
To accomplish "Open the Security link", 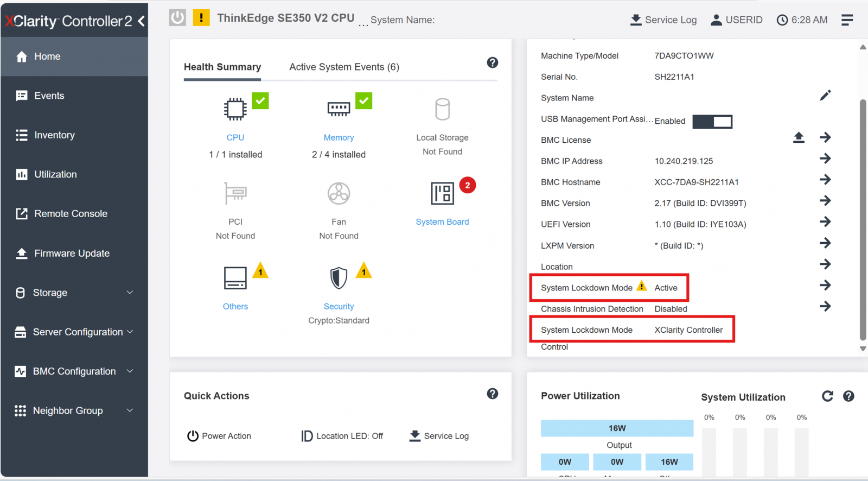I will pos(339,307).
